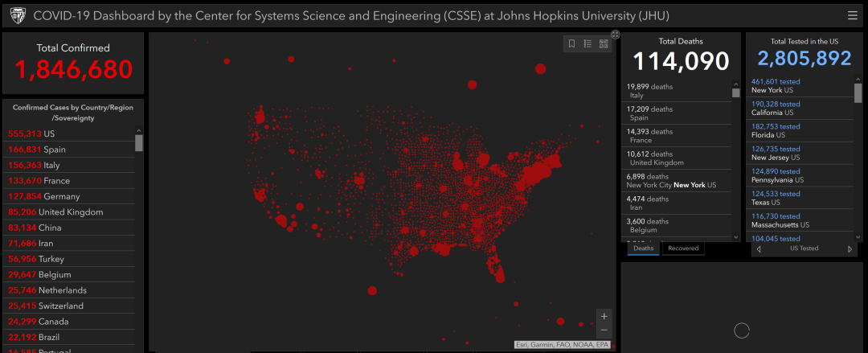
Task: Select 17,209 deaths Spain entry
Action: pos(677,113)
